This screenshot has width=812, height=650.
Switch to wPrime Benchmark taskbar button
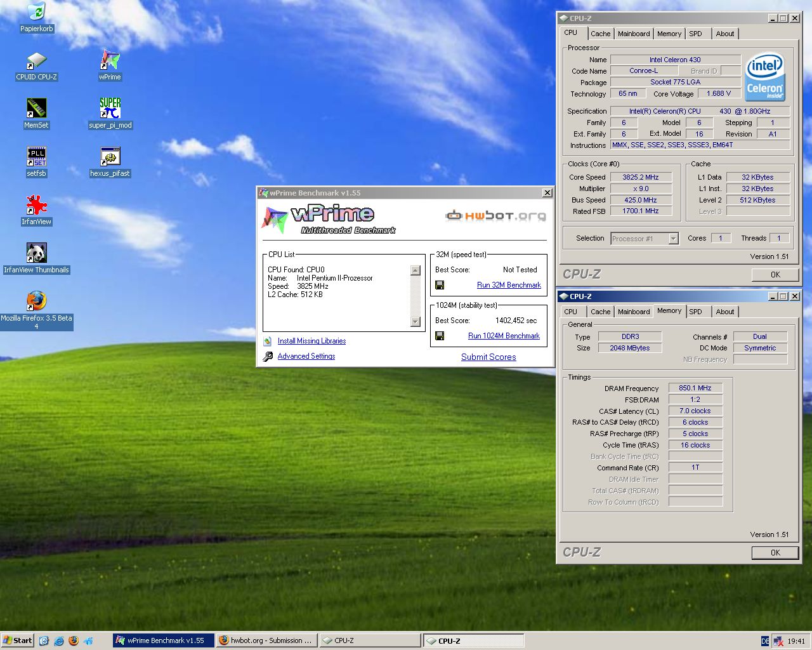164,640
